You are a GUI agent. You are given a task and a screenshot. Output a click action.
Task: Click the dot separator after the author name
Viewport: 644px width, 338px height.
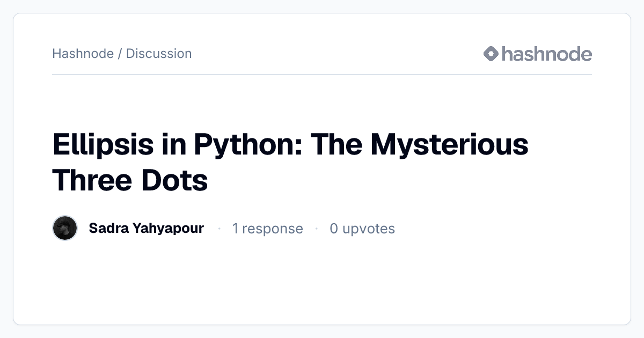[x=219, y=229]
